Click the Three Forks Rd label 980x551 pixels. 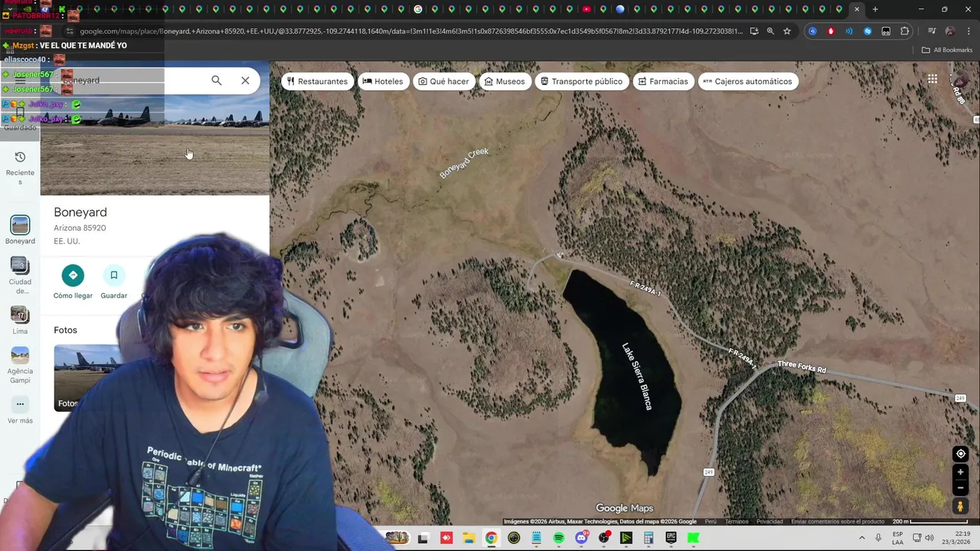click(x=802, y=367)
